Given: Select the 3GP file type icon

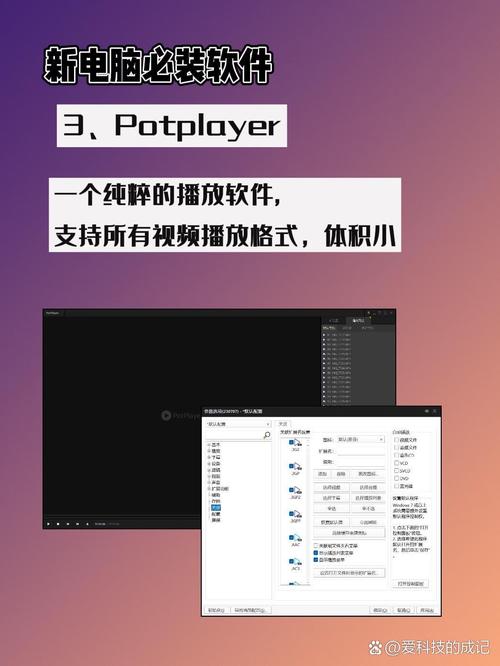Looking at the screenshot, I should click(x=295, y=468).
